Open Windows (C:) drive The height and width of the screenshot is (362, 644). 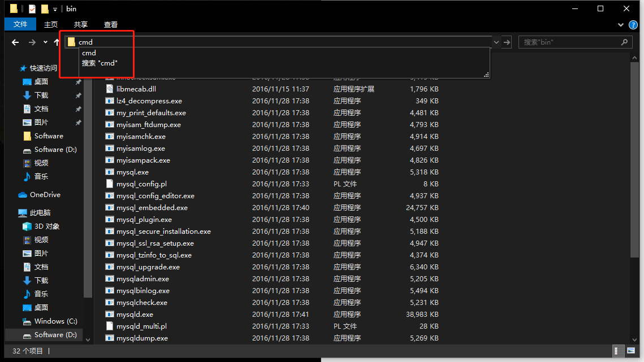tap(55, 321)
